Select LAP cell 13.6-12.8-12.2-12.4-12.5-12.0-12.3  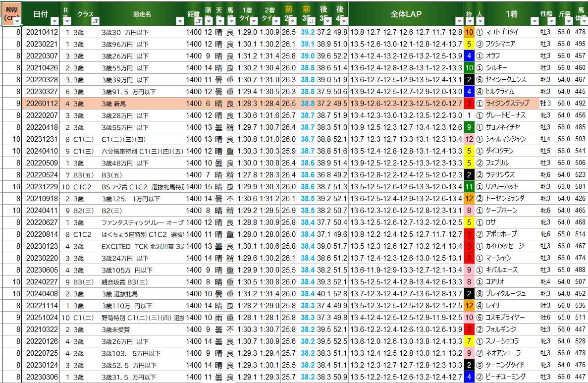point(406,175)
